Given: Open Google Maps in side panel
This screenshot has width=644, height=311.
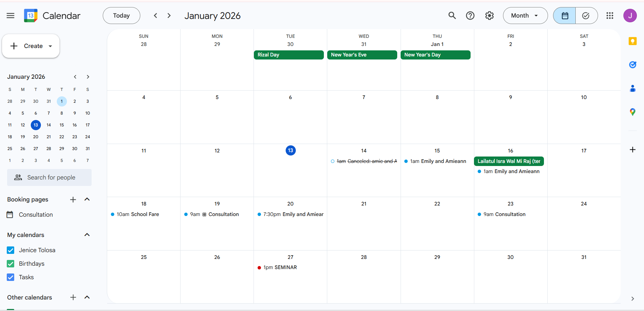Looking at the screenshot, I should click(x=633, y=112).
